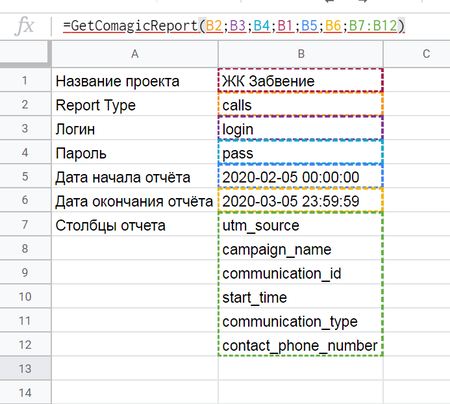
Task: Click cell with project name ЖК Забвение
Action: [301, 80]
